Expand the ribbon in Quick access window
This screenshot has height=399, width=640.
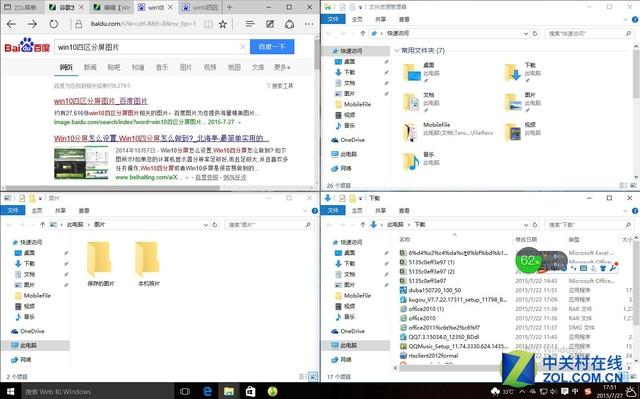(x=626, y=19)
